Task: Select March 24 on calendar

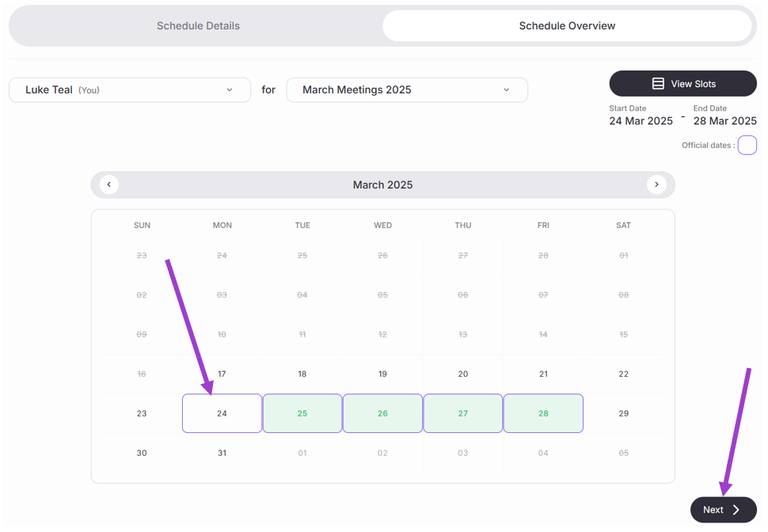Action: click(222, 413)
